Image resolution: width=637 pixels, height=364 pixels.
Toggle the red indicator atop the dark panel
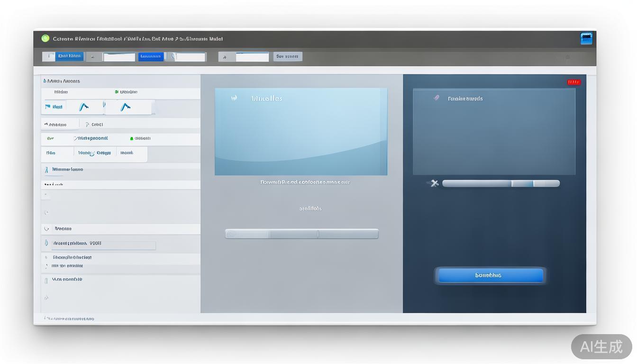[x=573, y=82]
